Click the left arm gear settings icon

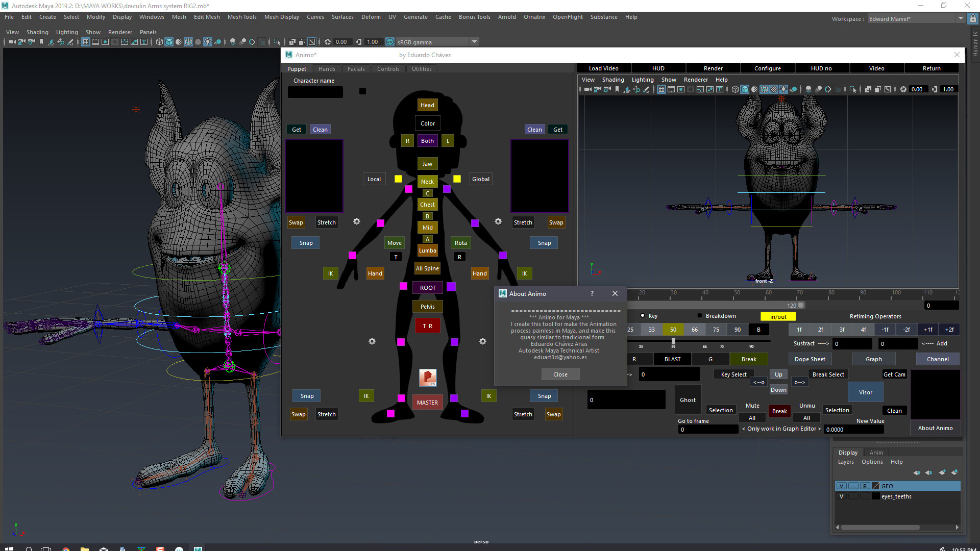pos(357,221)
